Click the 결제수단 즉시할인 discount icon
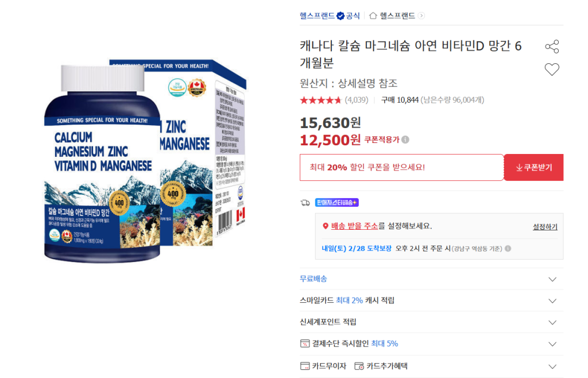The image size is (588, 378). click(x=305, y=344)
